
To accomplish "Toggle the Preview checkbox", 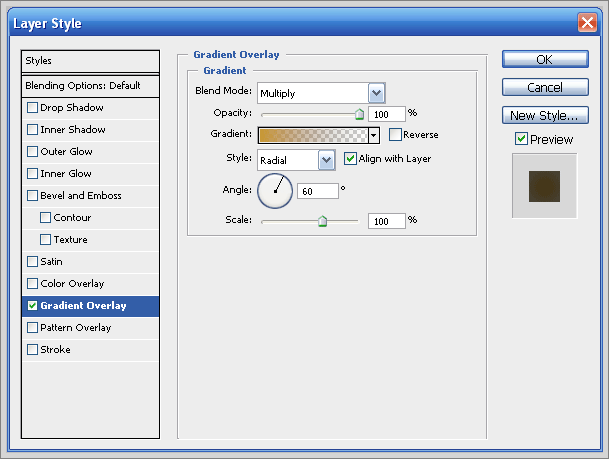I will coord(521,139).
